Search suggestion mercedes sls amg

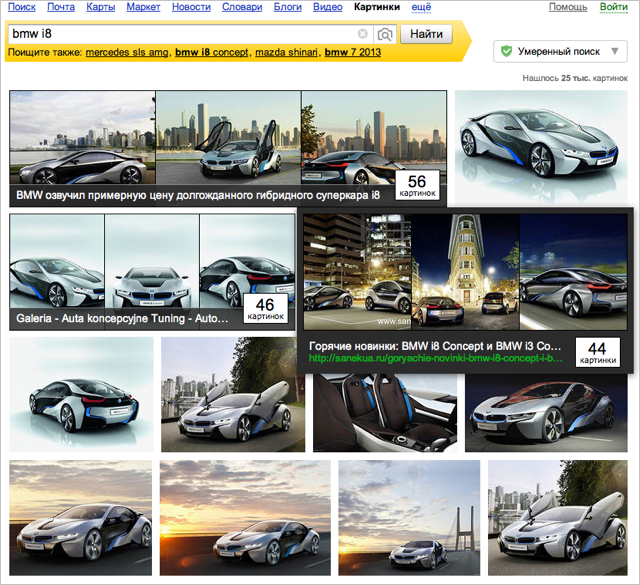(x=127, y=52)
